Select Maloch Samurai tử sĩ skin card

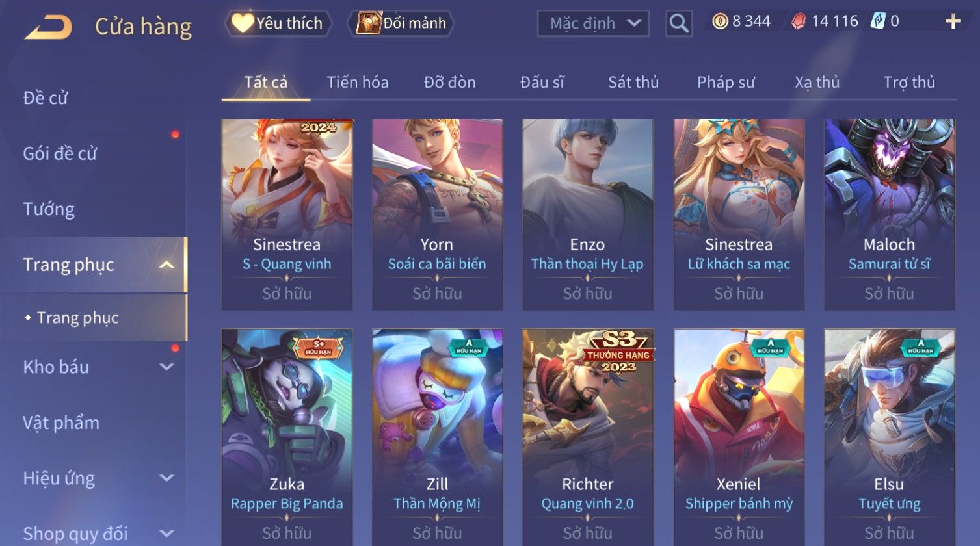click(889, 214)
